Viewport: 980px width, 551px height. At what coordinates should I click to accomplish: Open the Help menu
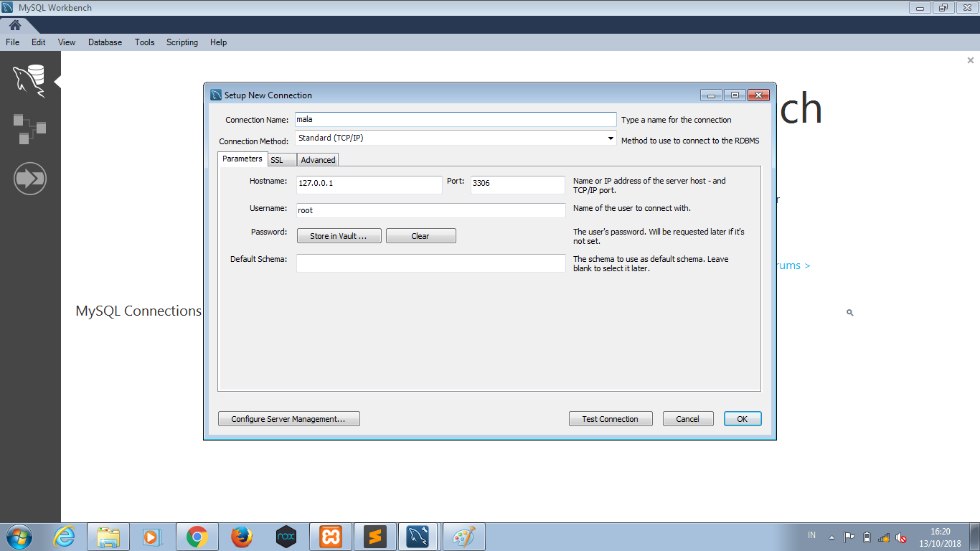[x=218, y=42]
